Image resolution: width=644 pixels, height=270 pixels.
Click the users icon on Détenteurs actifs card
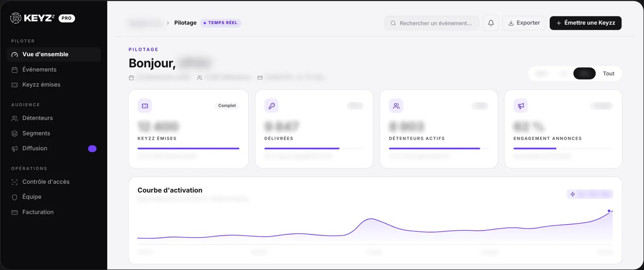click(x=396, y=106)
